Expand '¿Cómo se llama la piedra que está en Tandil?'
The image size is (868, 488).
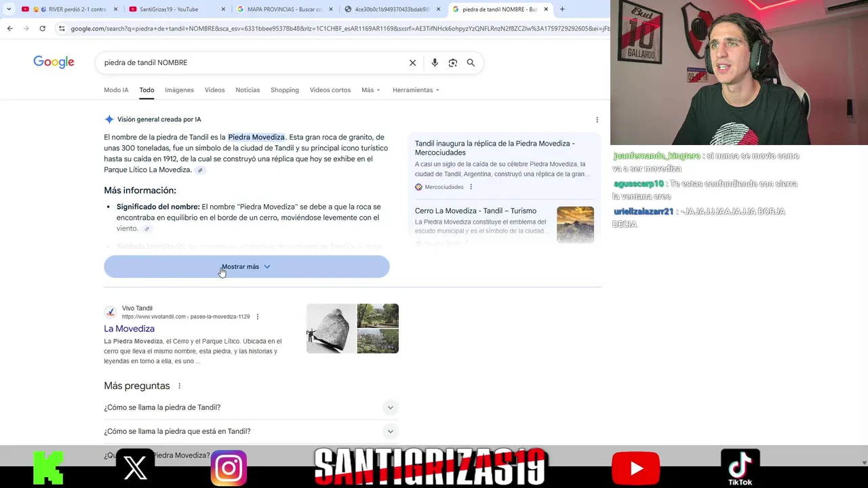click(x=251, y=431)
